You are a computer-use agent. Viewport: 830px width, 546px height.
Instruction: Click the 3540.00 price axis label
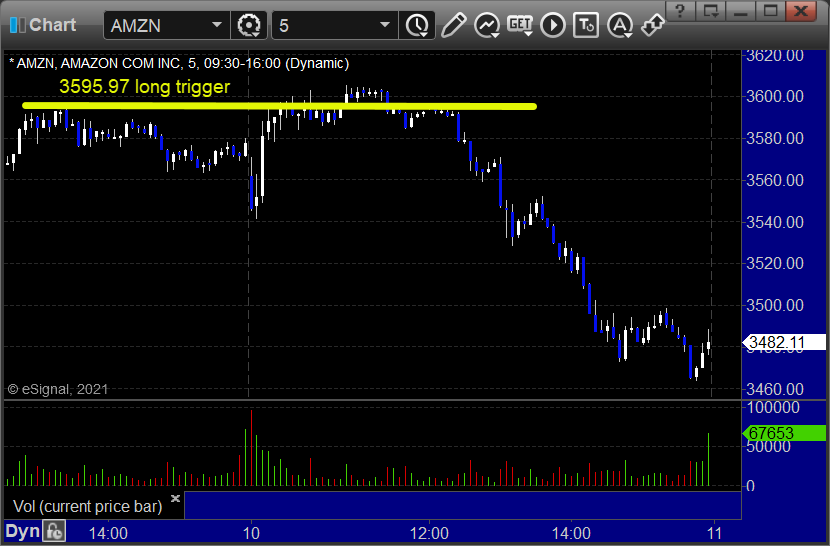click(775, 222)
